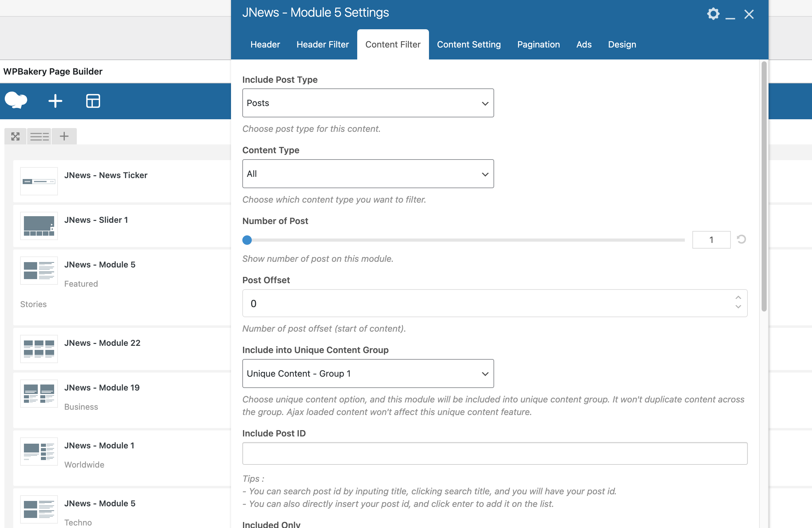Reset Number of Post slider value

pyautogui.click(x=741, y=239)
